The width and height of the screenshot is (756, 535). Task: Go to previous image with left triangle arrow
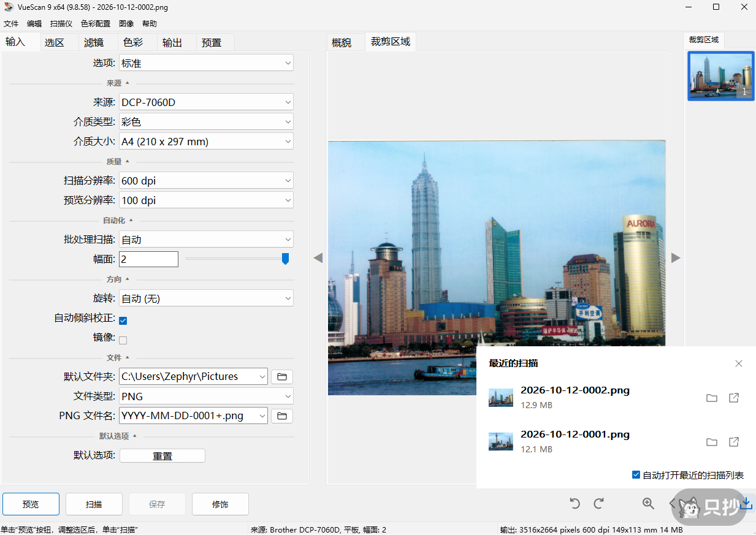tap(318, 258)
